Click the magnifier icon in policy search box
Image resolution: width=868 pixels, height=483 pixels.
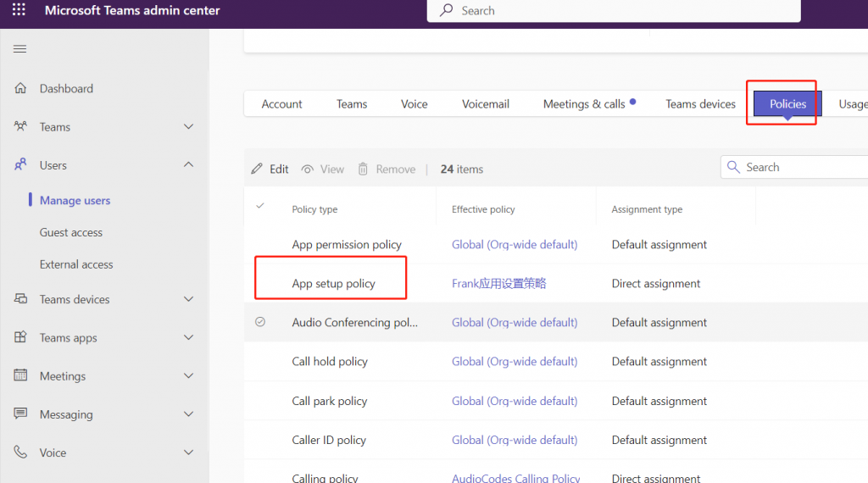[733, 167]
